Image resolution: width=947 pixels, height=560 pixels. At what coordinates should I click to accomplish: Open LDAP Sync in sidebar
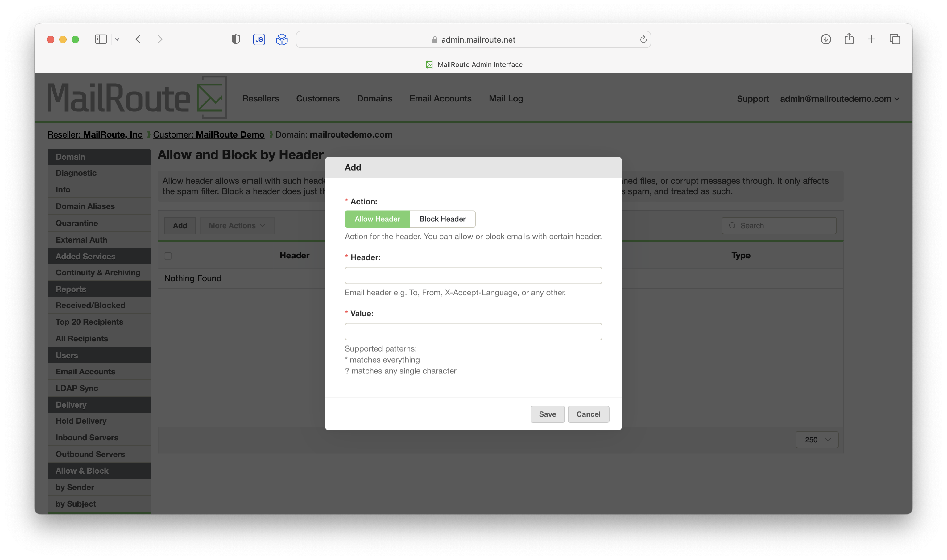(x=99, y=388)
